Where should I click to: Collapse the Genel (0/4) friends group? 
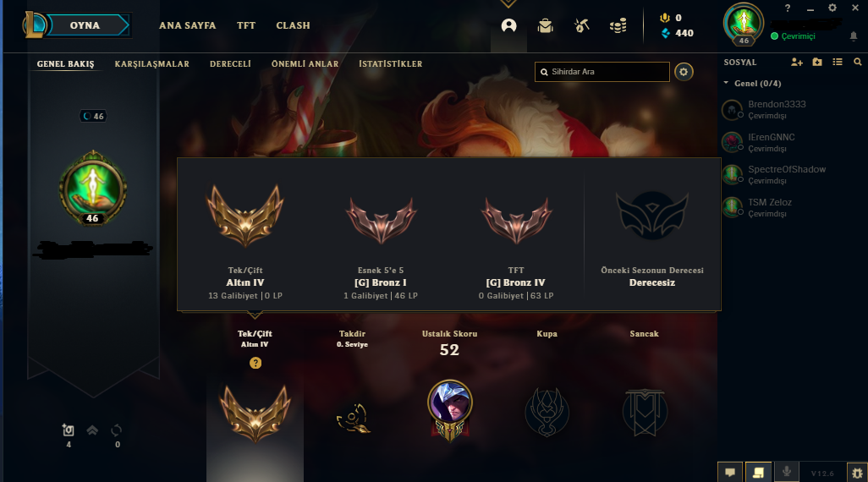click(x=752, y=84)
